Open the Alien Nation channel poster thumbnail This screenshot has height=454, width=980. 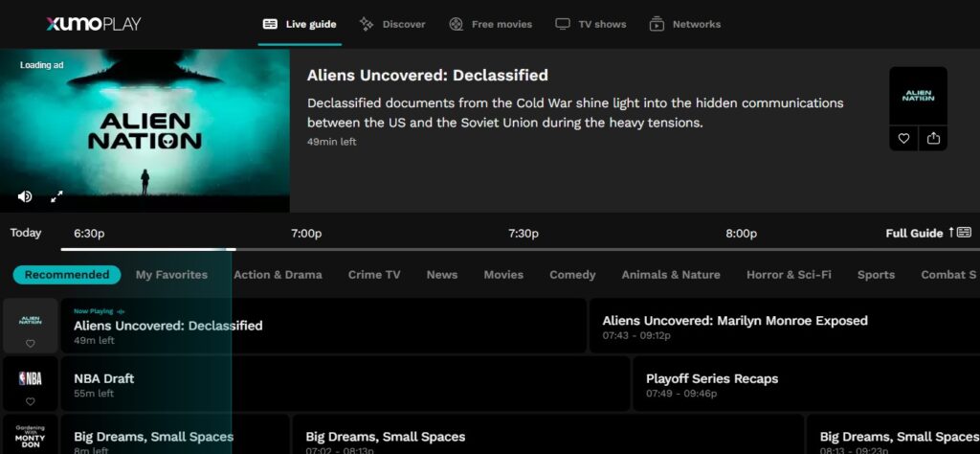tap(918, 96)
